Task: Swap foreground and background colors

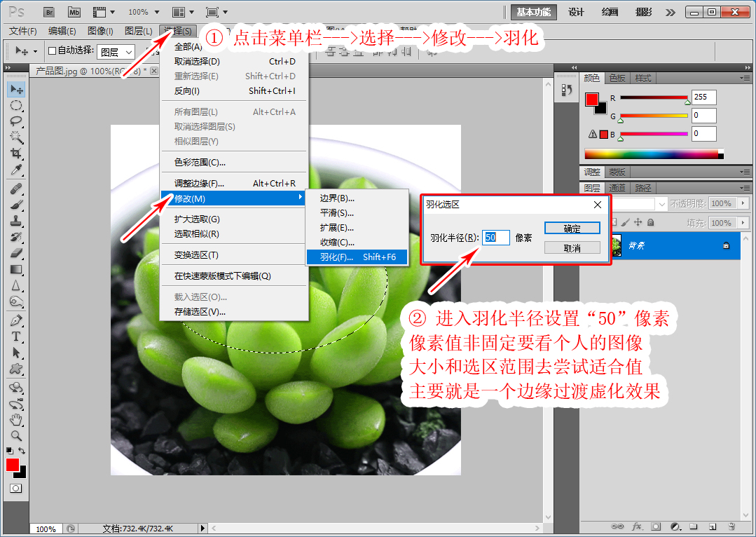Action: tap(23, 450)
